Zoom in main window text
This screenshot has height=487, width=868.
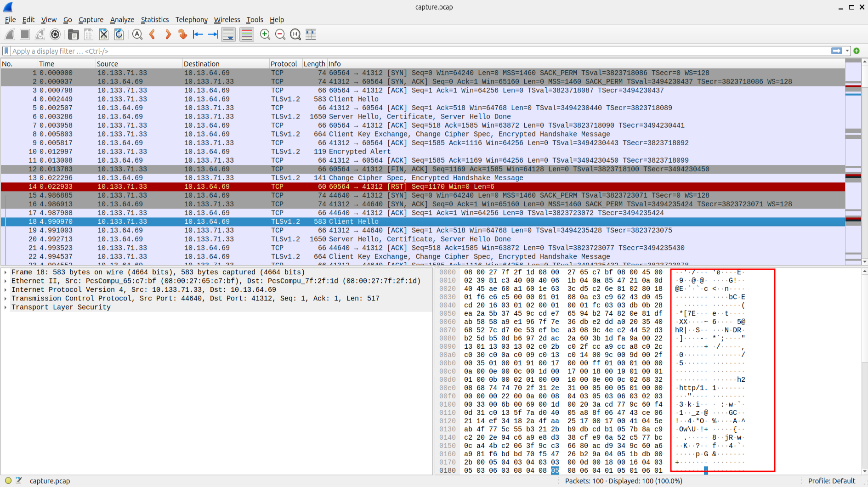point(265,34)
